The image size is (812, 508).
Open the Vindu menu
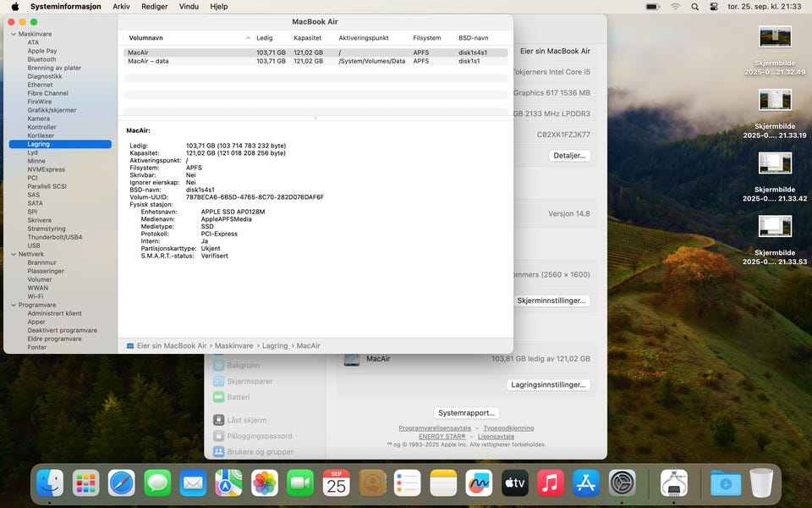[x=189, y=6]
